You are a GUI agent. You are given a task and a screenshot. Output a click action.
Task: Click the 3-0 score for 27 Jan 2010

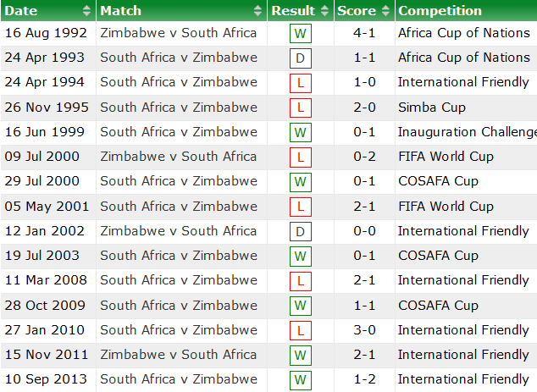[365, 330]
